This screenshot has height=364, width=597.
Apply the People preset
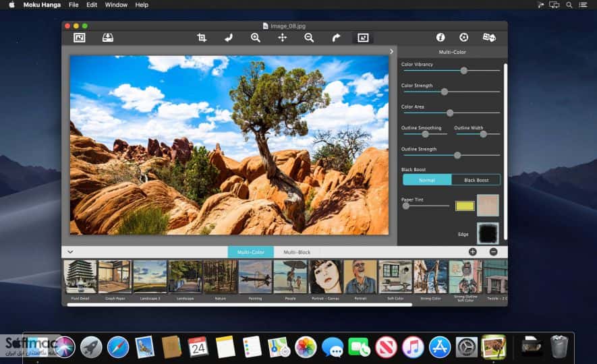(x=290, y=276)
